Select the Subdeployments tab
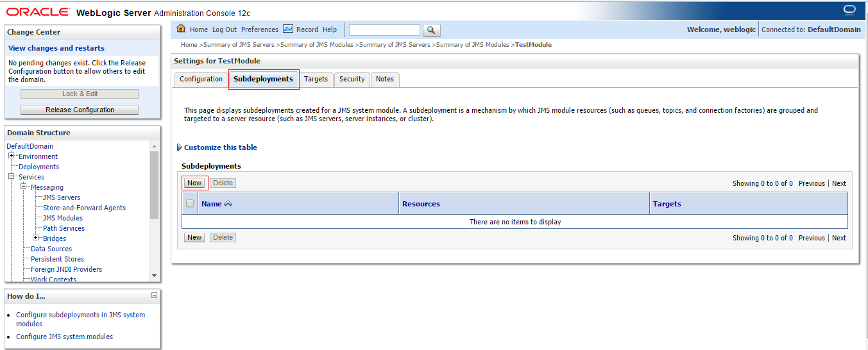This screenshot has height=350, width=868. click(x=263, y=79)
